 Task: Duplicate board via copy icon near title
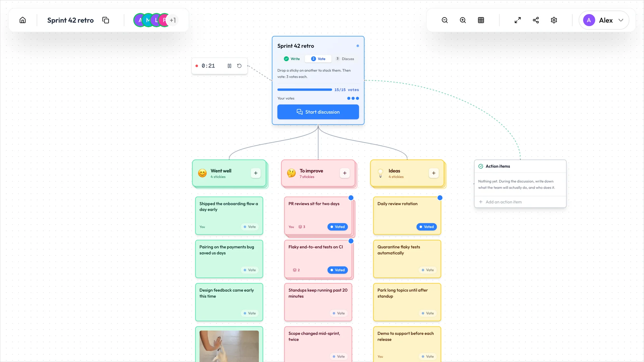[x=106, y=20]
